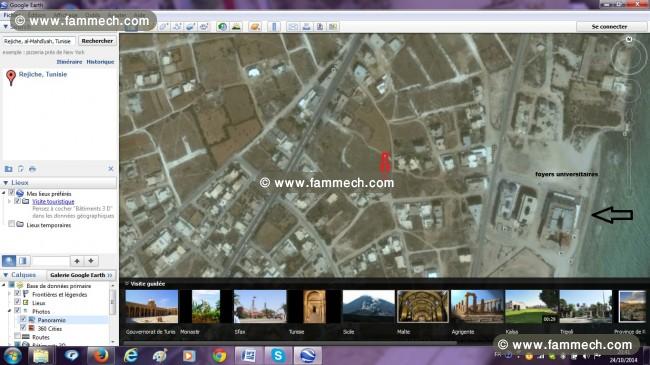
Task: Open the planet switcher toolbar icon
Action: (x=255, y=27)
